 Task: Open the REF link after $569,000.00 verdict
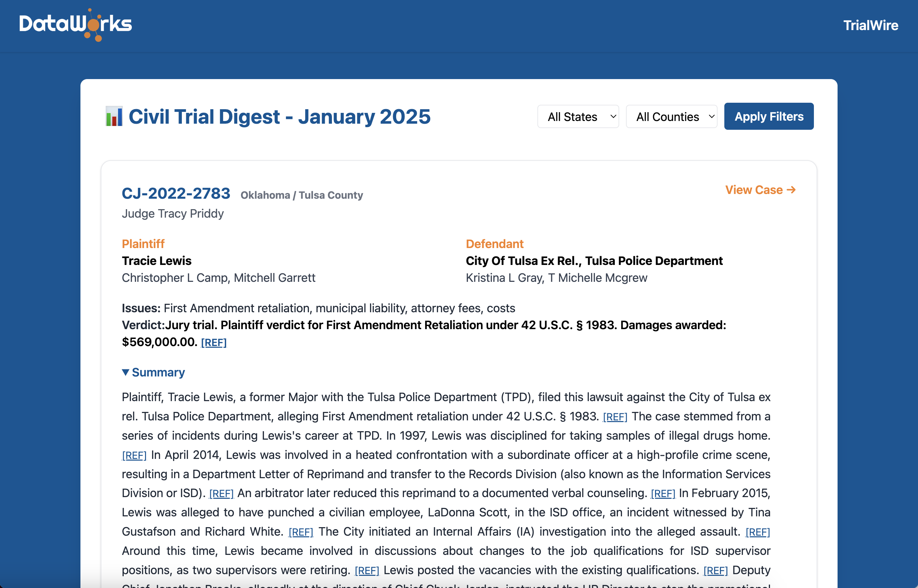[214, 342]
